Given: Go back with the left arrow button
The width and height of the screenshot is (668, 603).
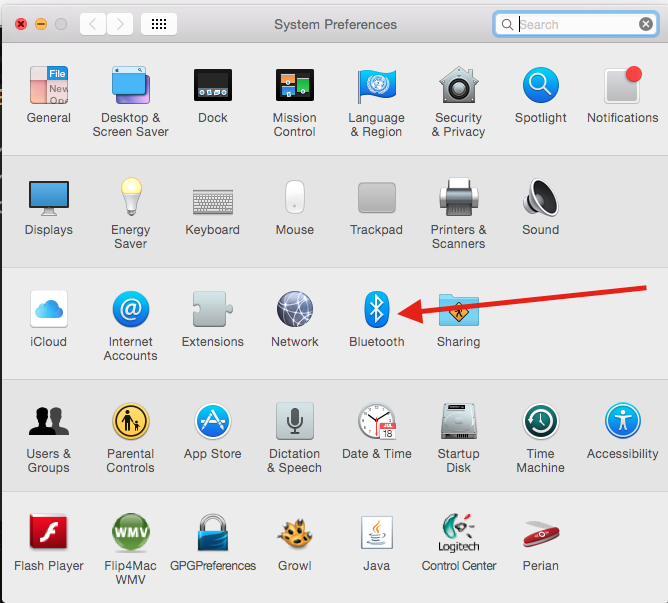Looking at the screenshot, I should pyautogui.click(x=93, y=24).
